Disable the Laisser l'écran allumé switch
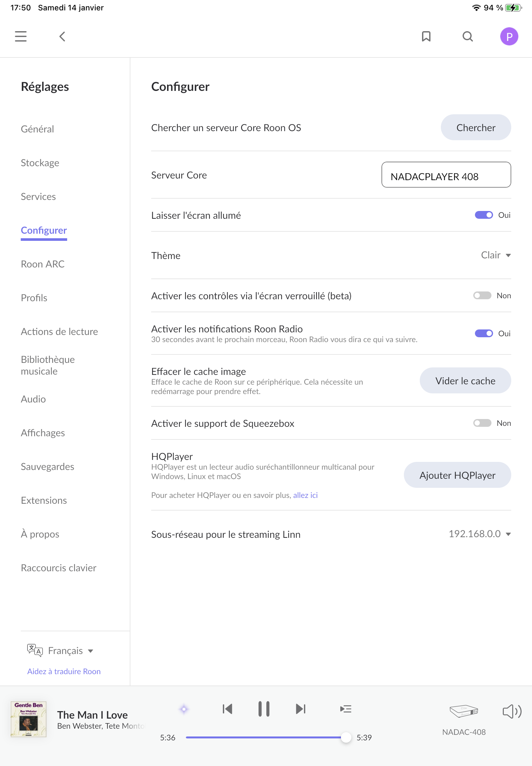Screen dimensions: 532x766 pyautogui.click(x=483, y=215)
